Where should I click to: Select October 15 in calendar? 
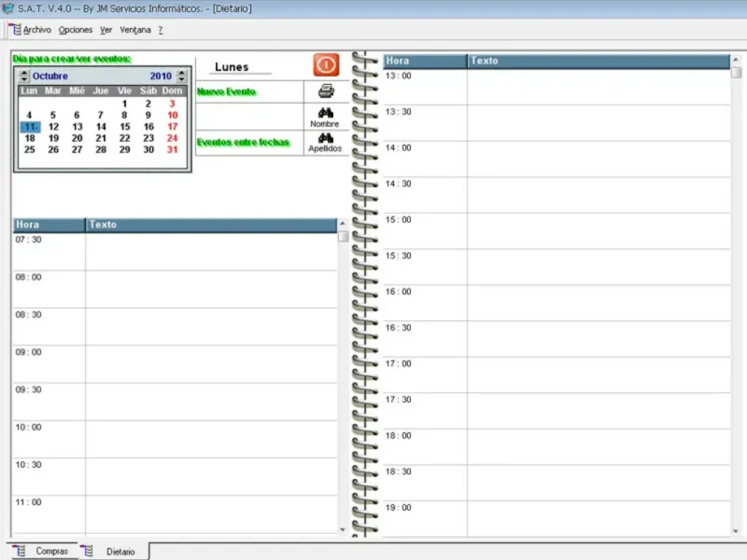[125, 127]
